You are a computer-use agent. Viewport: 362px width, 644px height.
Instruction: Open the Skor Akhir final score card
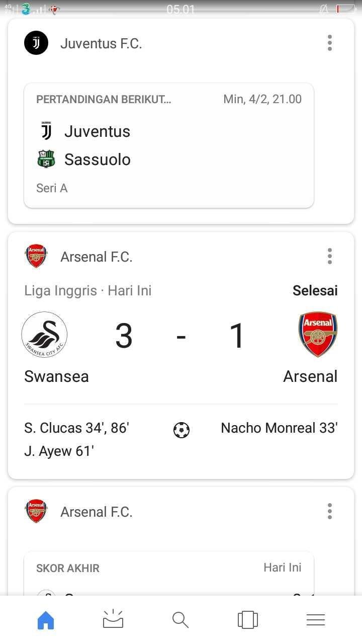pos(169,574)
